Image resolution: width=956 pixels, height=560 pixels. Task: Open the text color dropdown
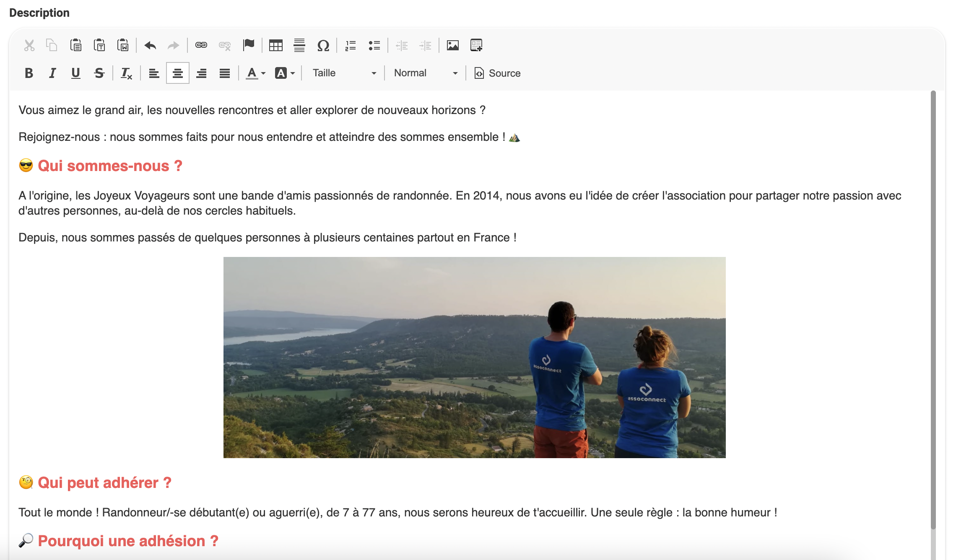[x=256, y=73]
